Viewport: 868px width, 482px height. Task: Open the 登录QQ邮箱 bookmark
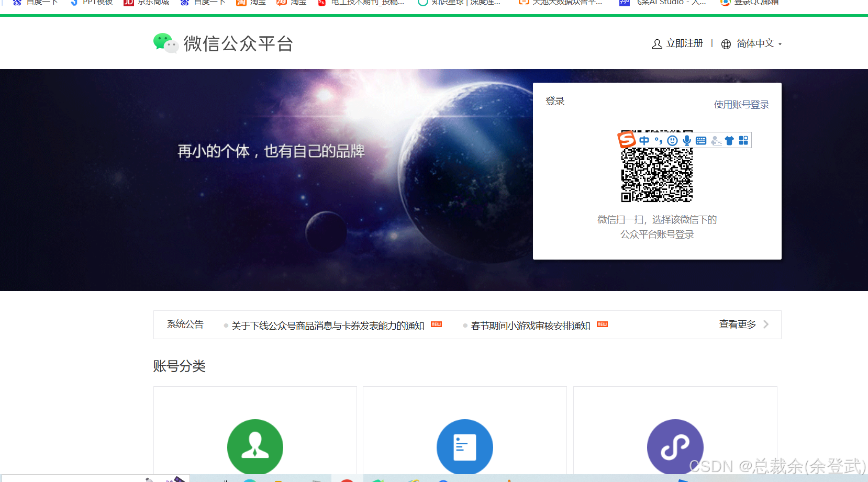pos(750,3)
